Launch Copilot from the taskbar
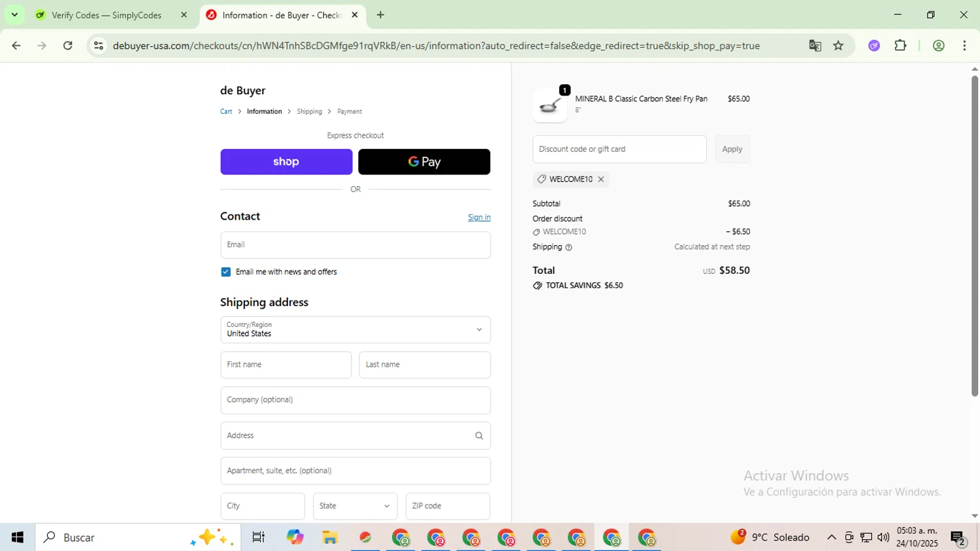 pyautogui.click(x=295, y=537)
